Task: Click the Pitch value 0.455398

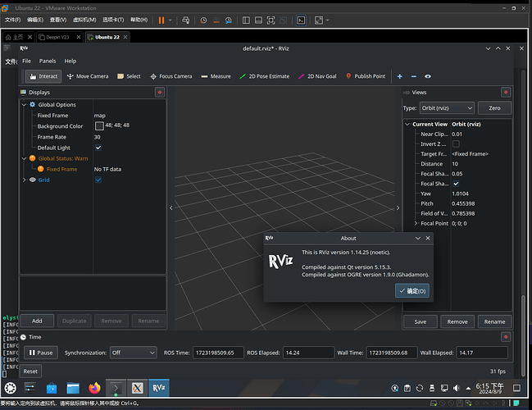Action: tap(463, 203)
